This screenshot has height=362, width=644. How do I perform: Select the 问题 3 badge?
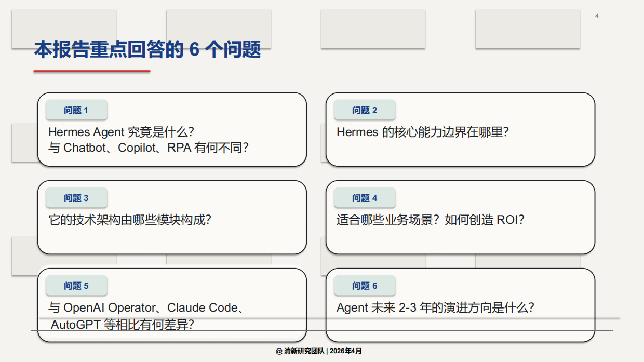click(x=77, y=197)
